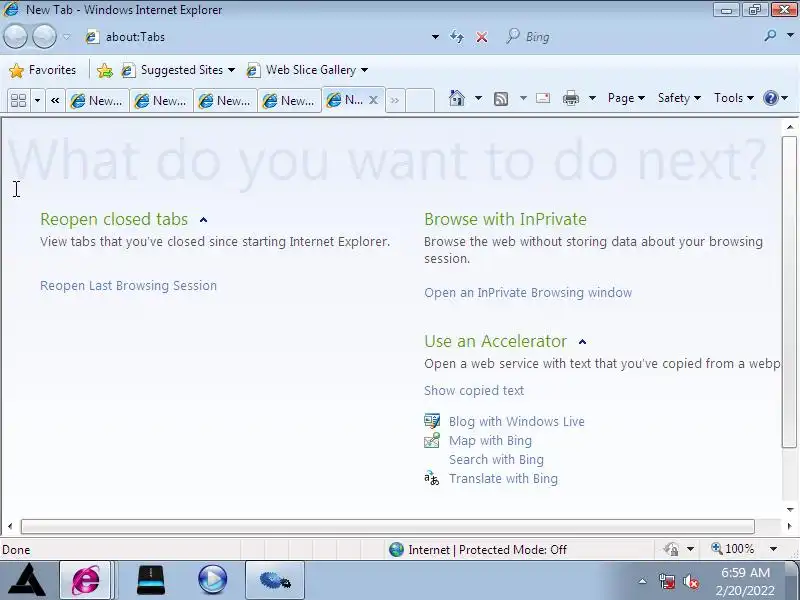Open the zoom level dropdown arrow
Image resolution: width=800 pixels, height=600 pixels.
point(773,549)
